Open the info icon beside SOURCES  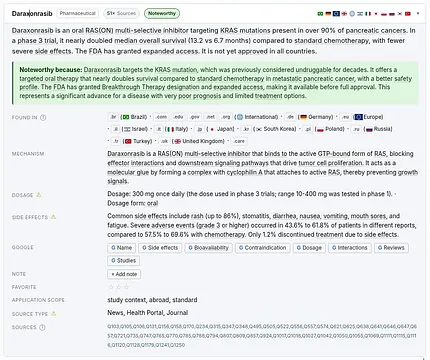click(x=42, y=327)
